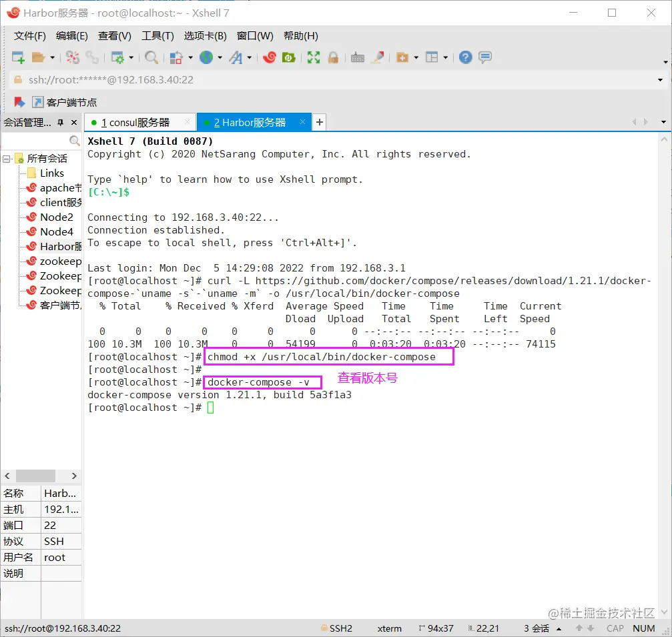The width and height of the screenshot is (672, 637).
Task: Select the Links folder in session tree
Action: (52, 173)
